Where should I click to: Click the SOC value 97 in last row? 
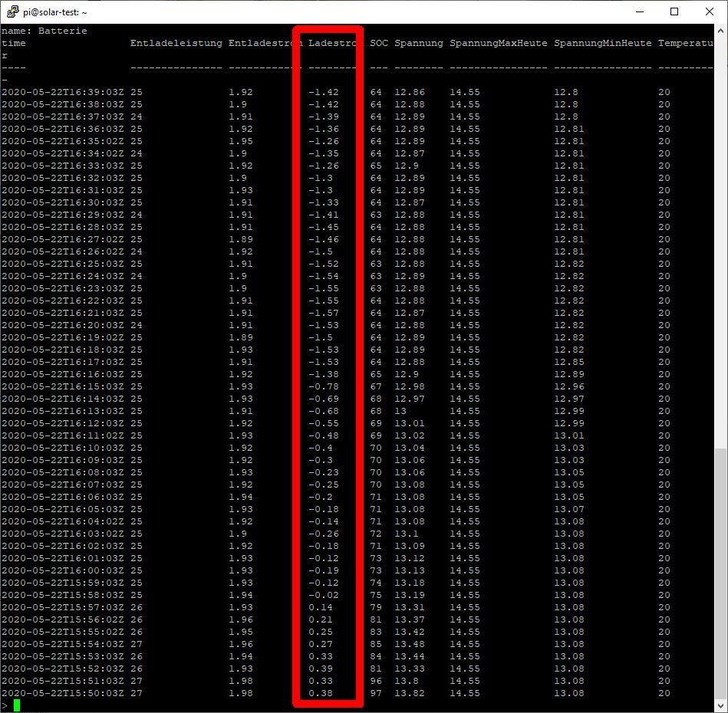pyautogui.click(x=375, y=693)
